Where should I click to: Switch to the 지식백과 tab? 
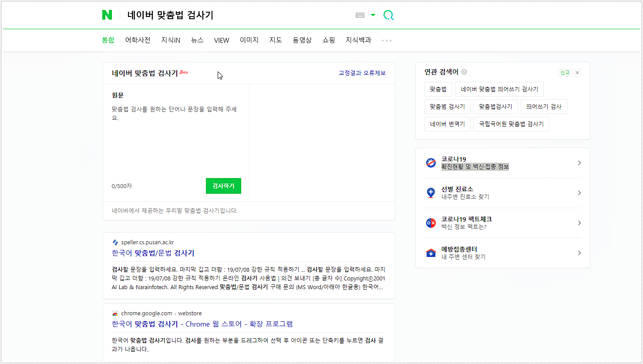[x=358, y=40]
